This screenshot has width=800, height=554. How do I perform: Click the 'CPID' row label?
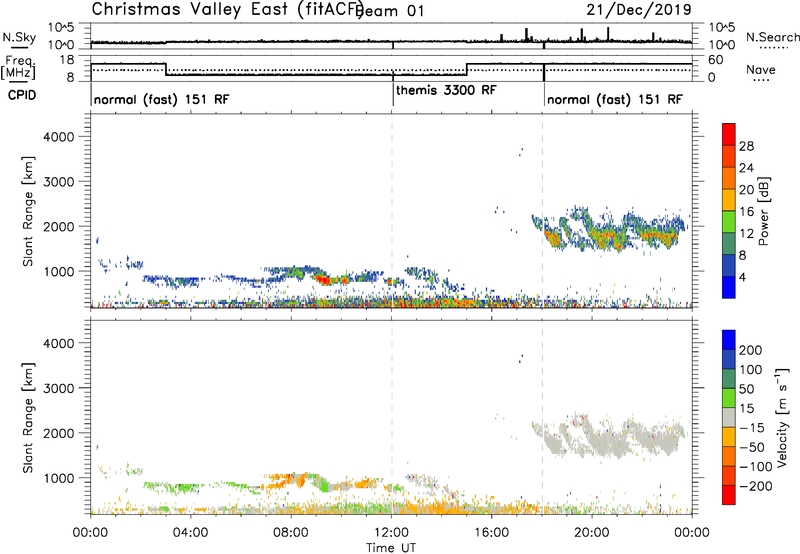click(x=22, y=95)
